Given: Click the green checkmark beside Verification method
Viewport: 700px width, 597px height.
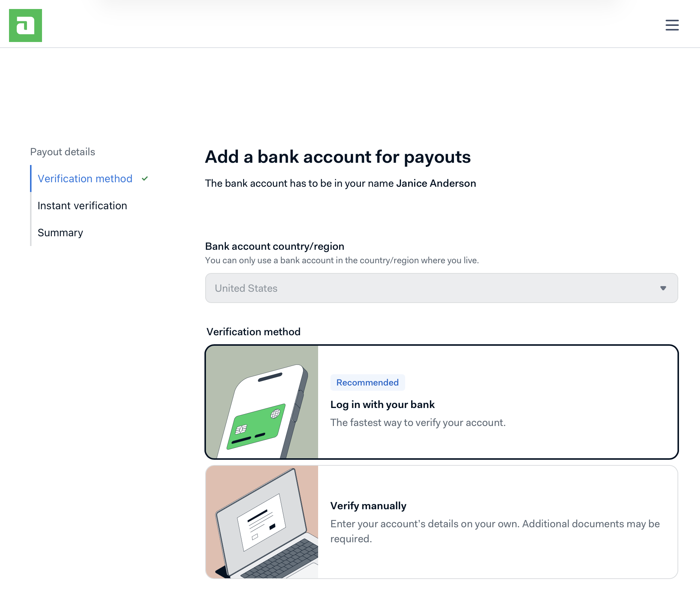Looking at the screenshot, I should point(145,178).
